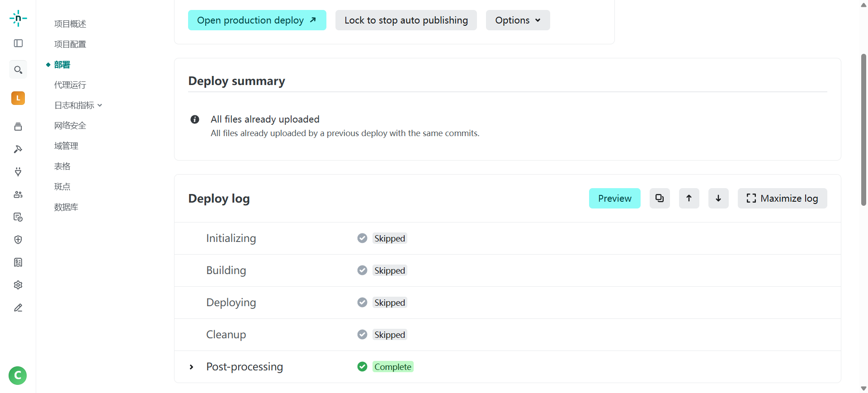
Task: Click the All files already uploaded title
Action: (265, 119)
